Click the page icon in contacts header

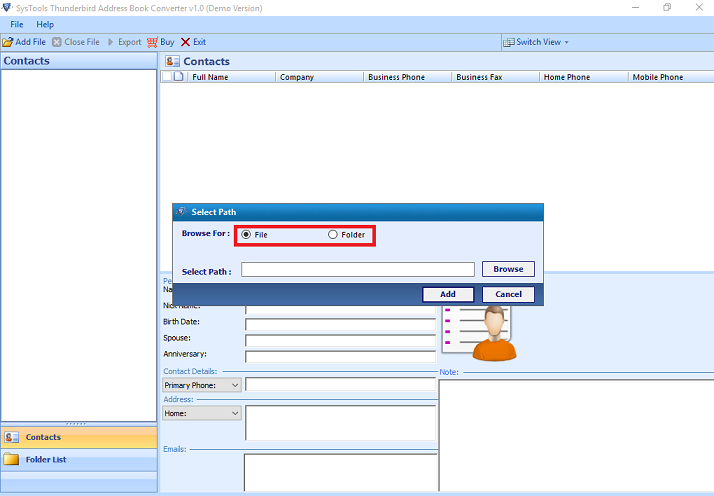(x=178, y=77)
